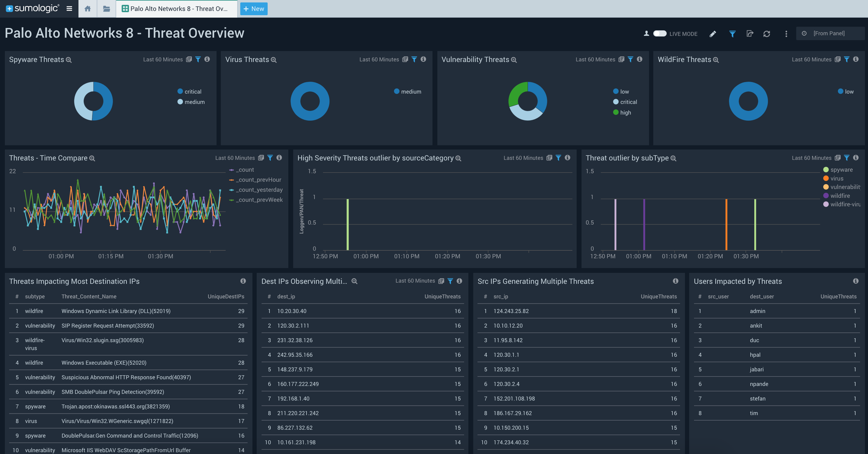Open Virus Threats panel in search

274,60
